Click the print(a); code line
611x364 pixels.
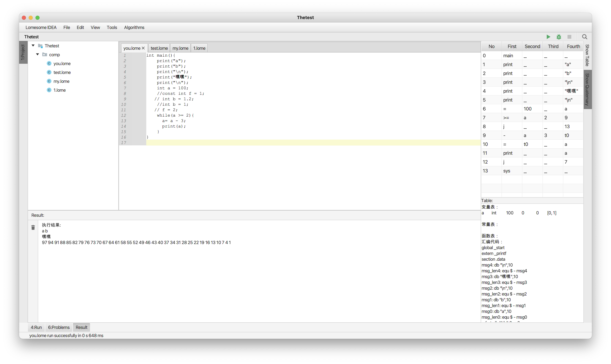click(x=174, y=126)
